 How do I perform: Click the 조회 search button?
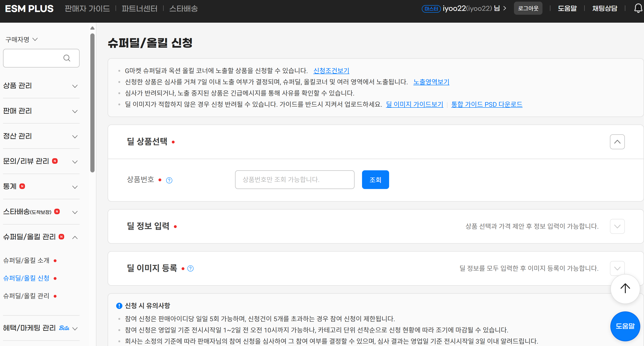pyautogui.click(x=375, y=179)
